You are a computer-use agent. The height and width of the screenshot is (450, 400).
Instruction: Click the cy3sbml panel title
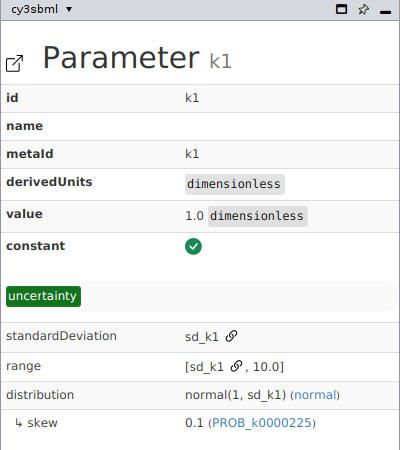pos(34,9)
